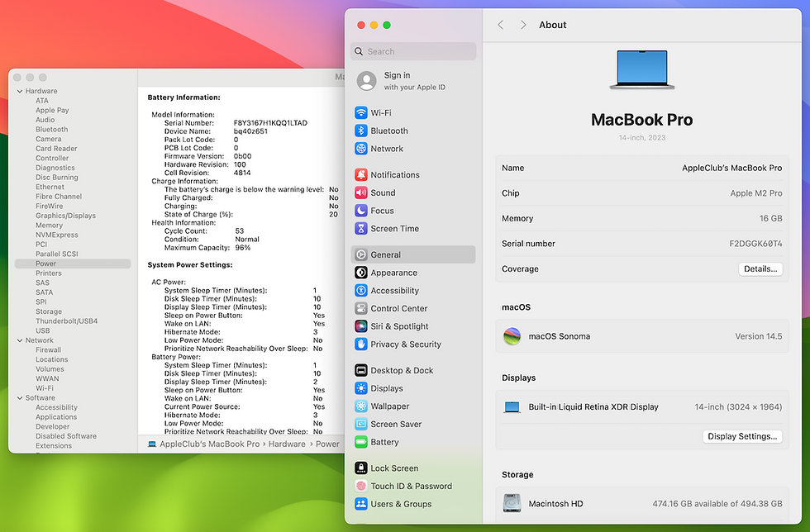The width and height of the screenshot is (810, 532).
Task: Click the Wi-Fi icon in System Settings sidebar
Action: [x=361, y=112]
